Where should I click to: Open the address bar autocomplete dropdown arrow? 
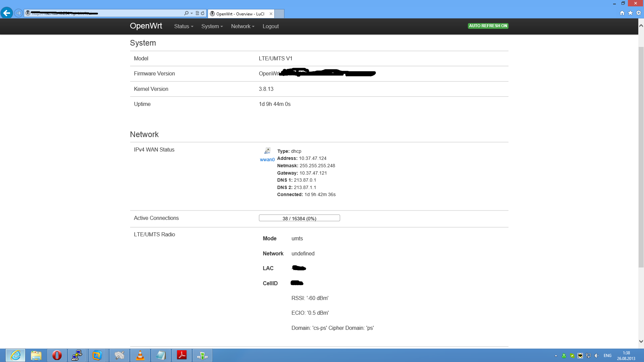click(192, 13)
